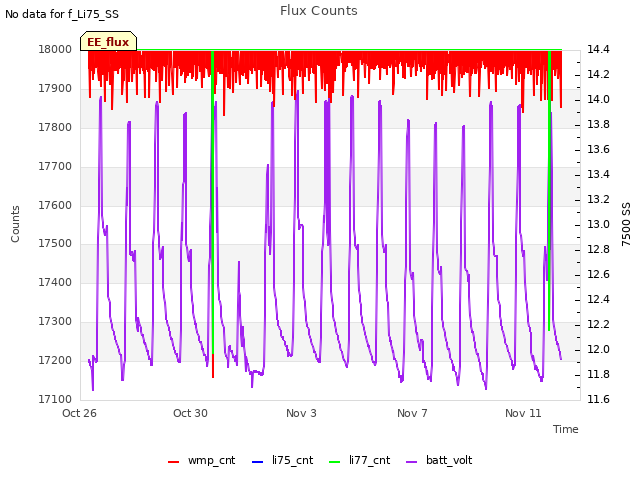
Task: Click the 12.0 right-axis tick label
Action: pos(598,349)
